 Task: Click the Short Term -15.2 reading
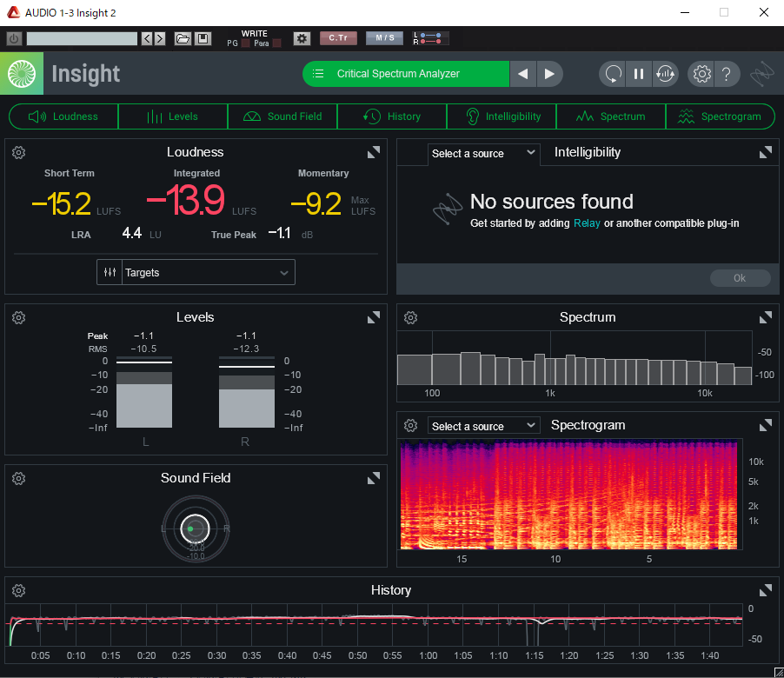(62, 204)
